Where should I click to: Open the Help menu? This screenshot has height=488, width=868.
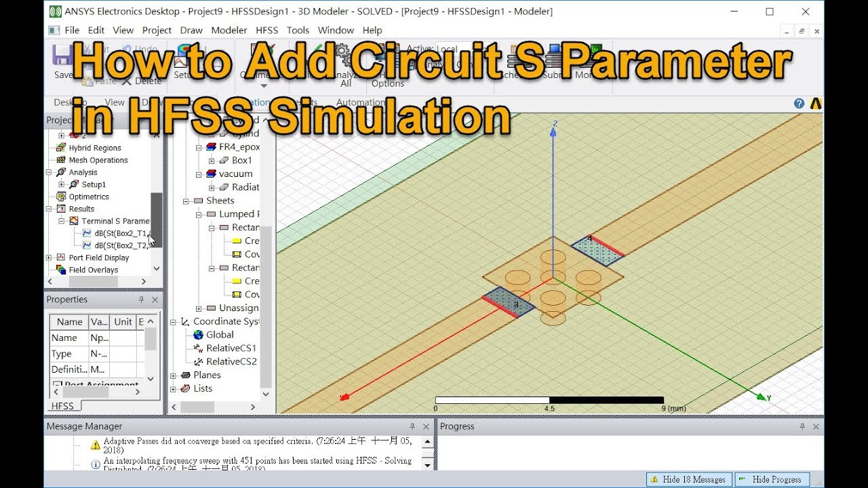372,30
